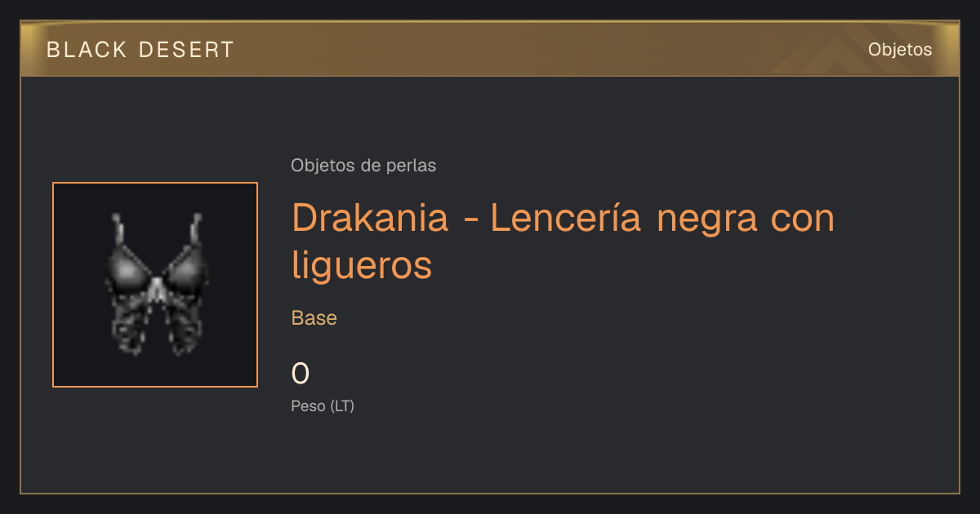The image size is (980, 514).
Task: Open the Objetos link in the header
Action: coord(900,50)
